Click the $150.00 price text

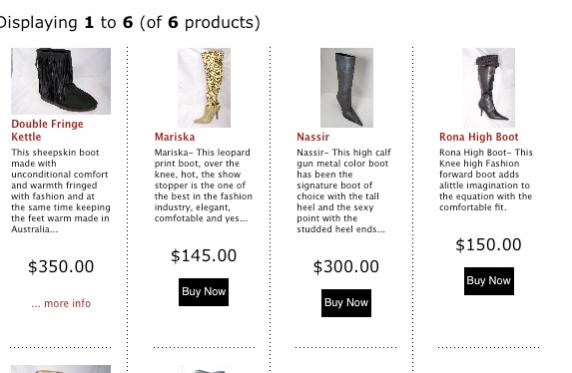pyautogui.click(x=488, y=245)
